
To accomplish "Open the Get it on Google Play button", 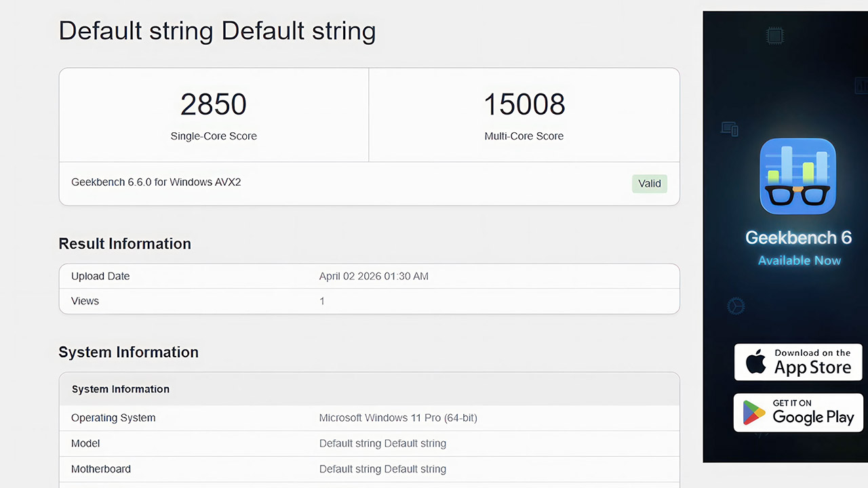I will coord(798,413).
